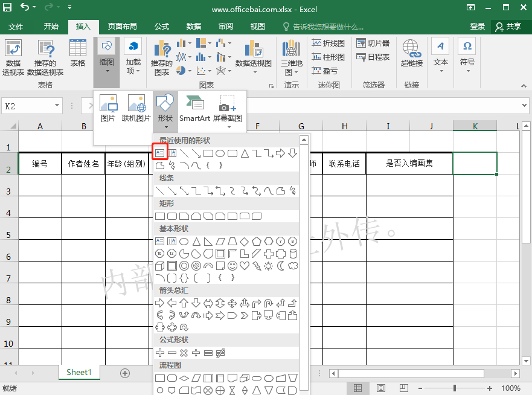Add a new sheet with the plus button
The height and width of the screenshot is (395, 532).
(x=125, y=373)
